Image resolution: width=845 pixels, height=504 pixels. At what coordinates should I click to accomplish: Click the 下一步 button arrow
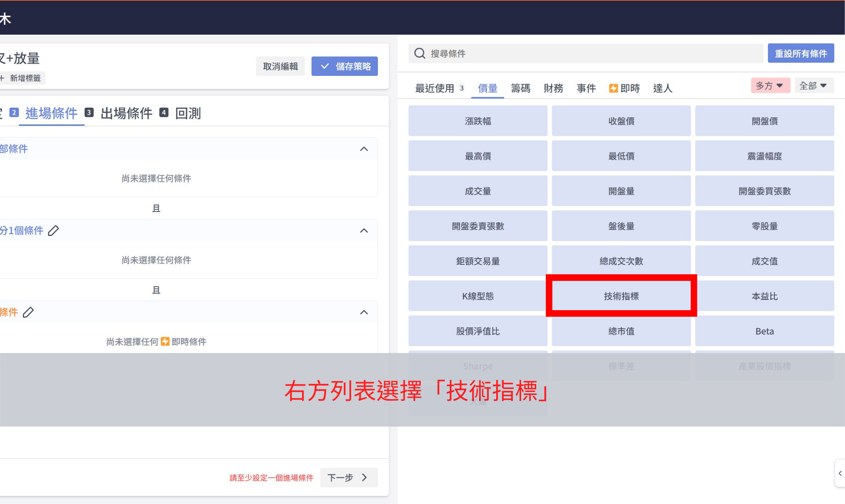pos(364,477)
